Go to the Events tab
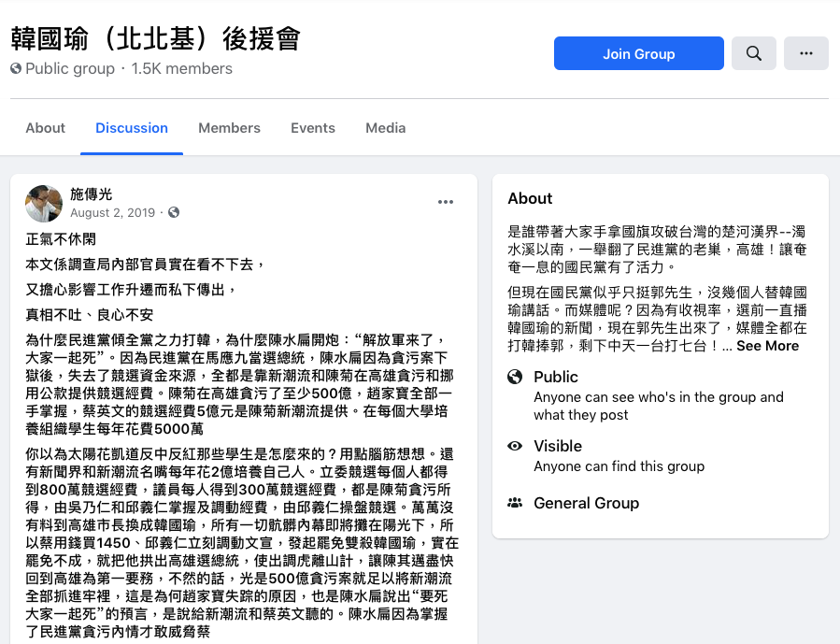840x644 pixels. coord(313,128)
